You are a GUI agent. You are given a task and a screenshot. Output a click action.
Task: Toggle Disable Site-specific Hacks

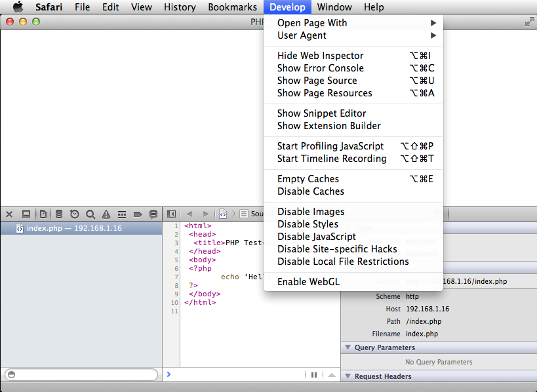353,249
